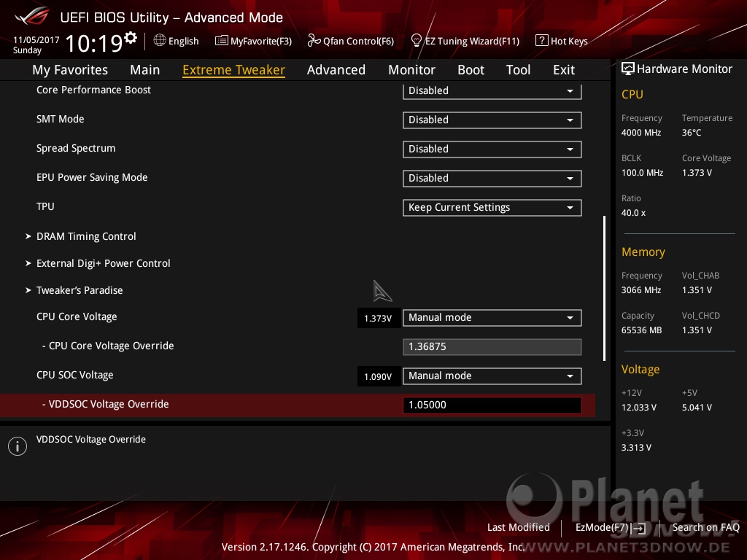Screen dimensions: 747x560
Task: Open CPU SOC Voltage mode dropdown
Action: click(x=492, y=376)
